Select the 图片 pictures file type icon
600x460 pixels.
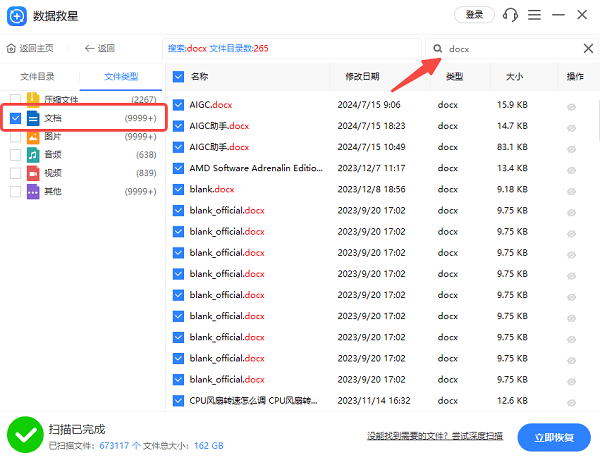(32, 137)
